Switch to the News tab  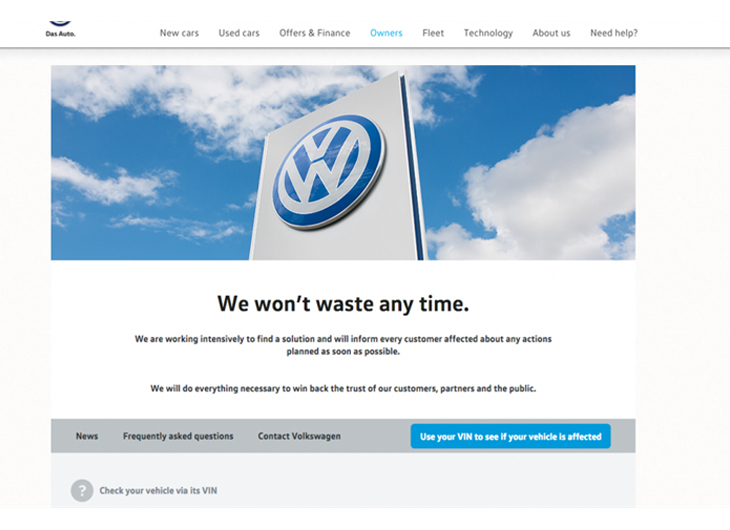click(x=87, y=436)
